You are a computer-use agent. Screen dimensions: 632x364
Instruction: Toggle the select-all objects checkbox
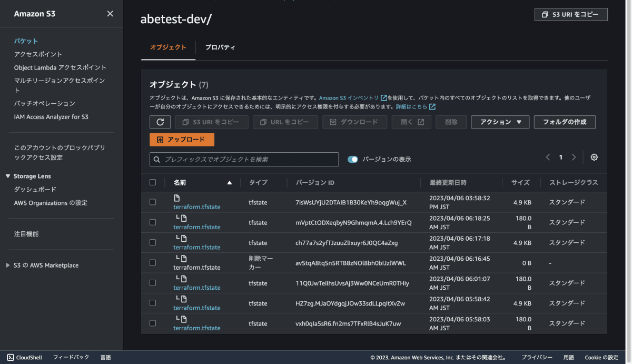153,182
